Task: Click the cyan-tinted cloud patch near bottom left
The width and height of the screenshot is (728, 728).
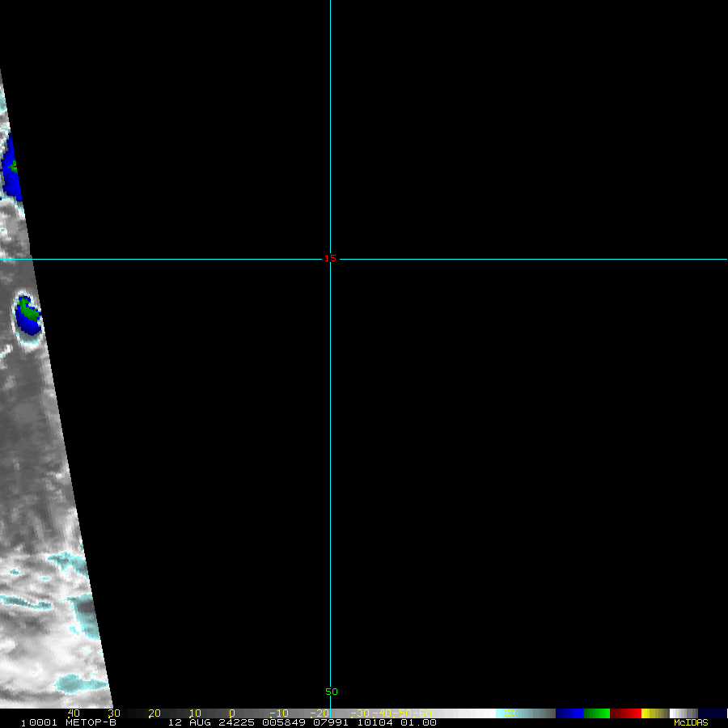Action: (x=79, y=684)
